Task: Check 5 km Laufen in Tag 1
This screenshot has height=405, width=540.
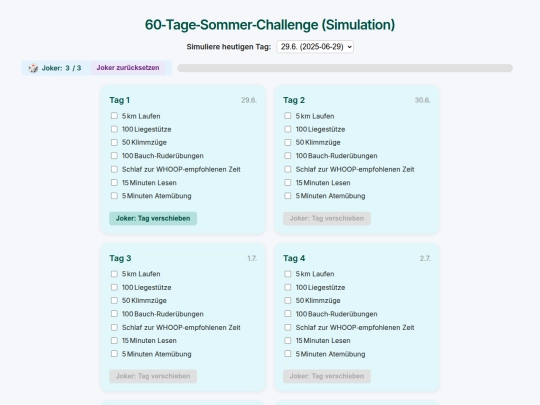Action: click(114, 116)
